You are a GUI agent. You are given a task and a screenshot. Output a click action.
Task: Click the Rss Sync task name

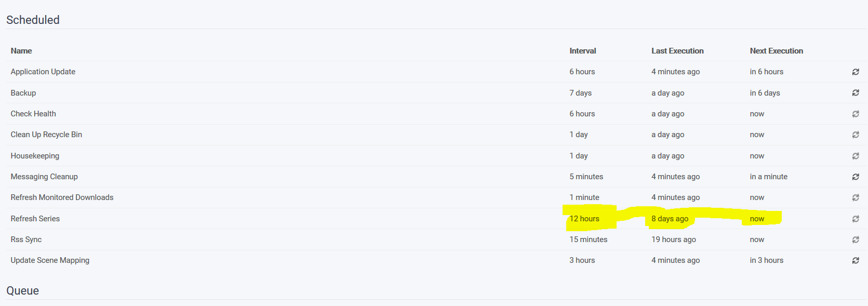(26, 240)
